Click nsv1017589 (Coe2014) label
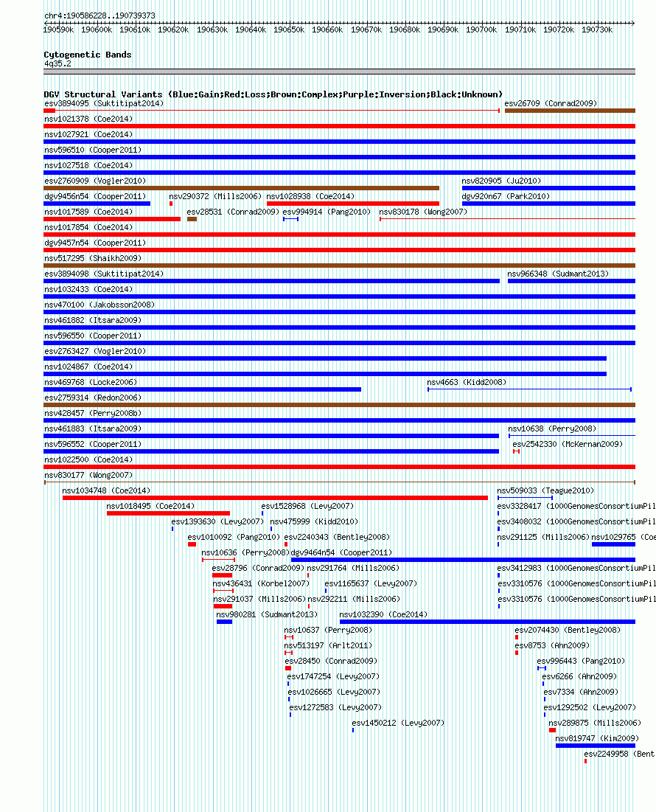The width and height of the screenshot is (656, 812). (x=88, y=212)
